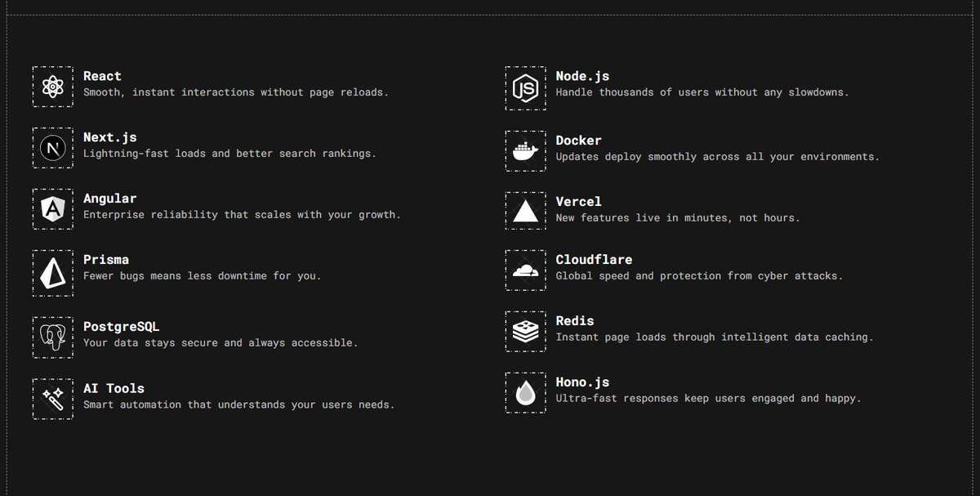Select the Hono.js heading
The height and width of the screenshot is (496, 980).
click(x=582, y=382)
